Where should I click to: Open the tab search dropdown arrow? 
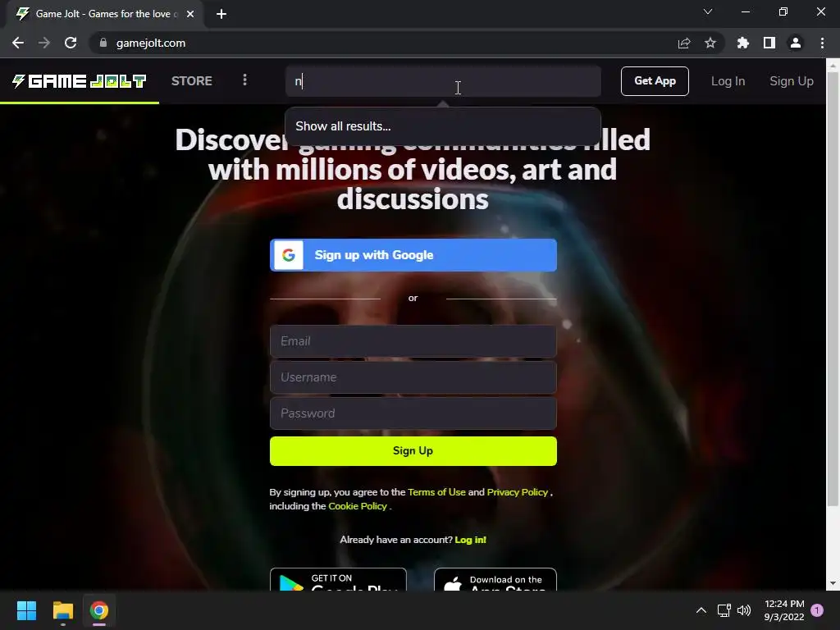(x=708, y=11)
